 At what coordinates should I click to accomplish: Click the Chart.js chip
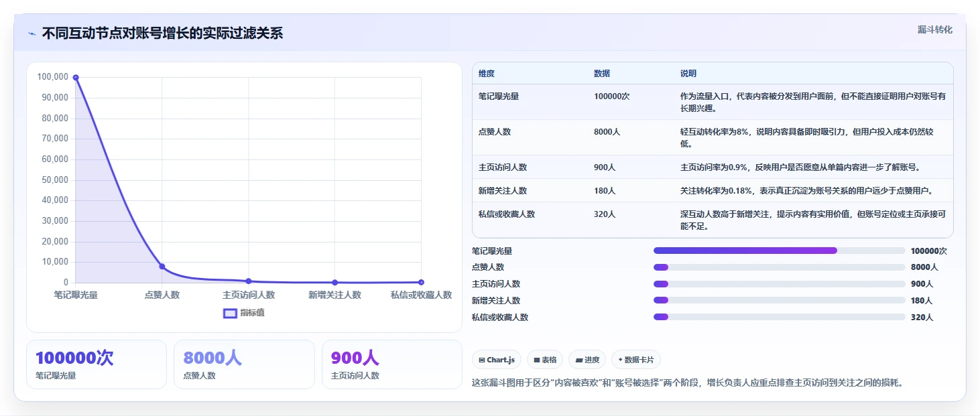pyautogui.click(x=497, y=360)
